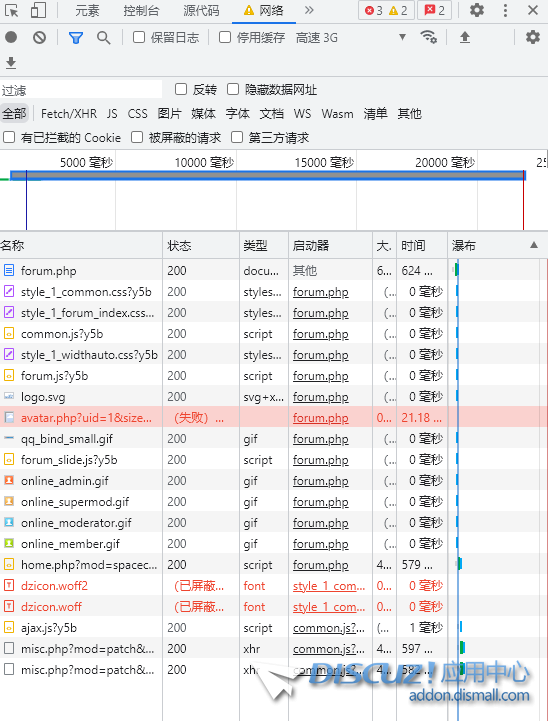
Task: Sort by 时间 column header
Action: tap(422, 246)
